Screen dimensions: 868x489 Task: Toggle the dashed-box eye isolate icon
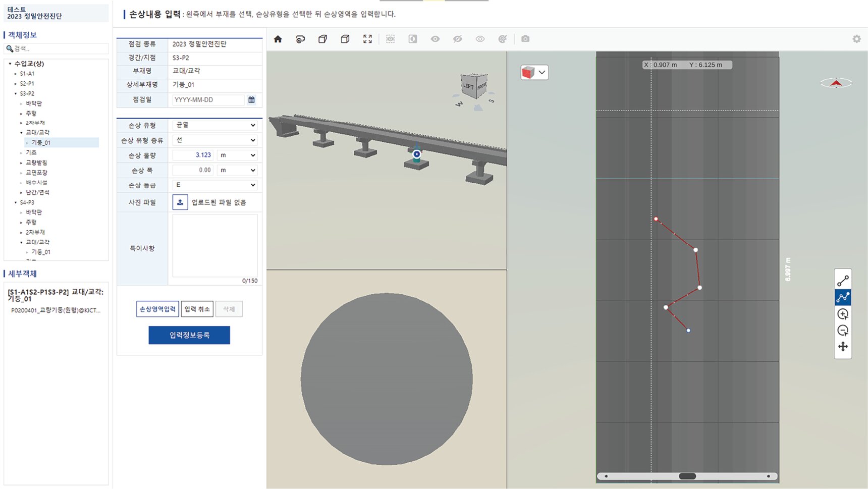point(390,39)
